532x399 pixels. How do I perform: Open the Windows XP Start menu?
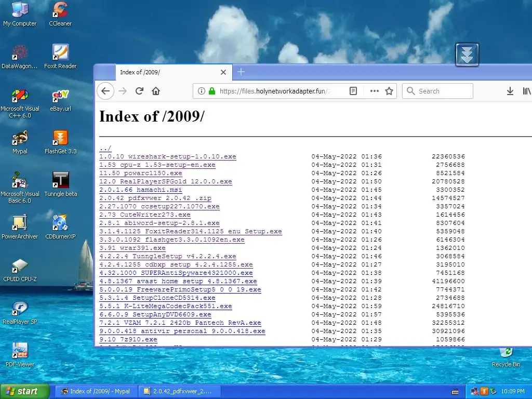click(25, 391)
